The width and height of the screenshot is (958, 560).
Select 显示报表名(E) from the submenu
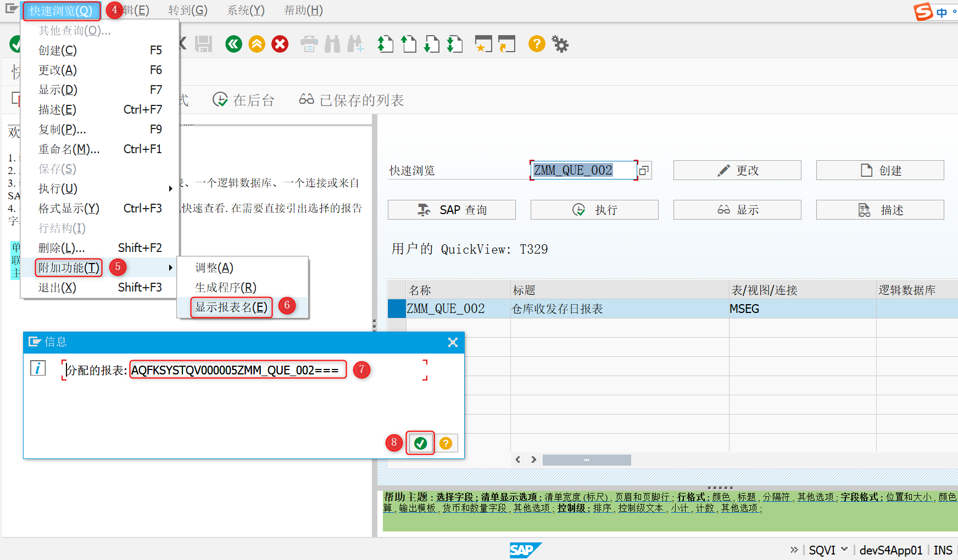(x=230, y=307)
